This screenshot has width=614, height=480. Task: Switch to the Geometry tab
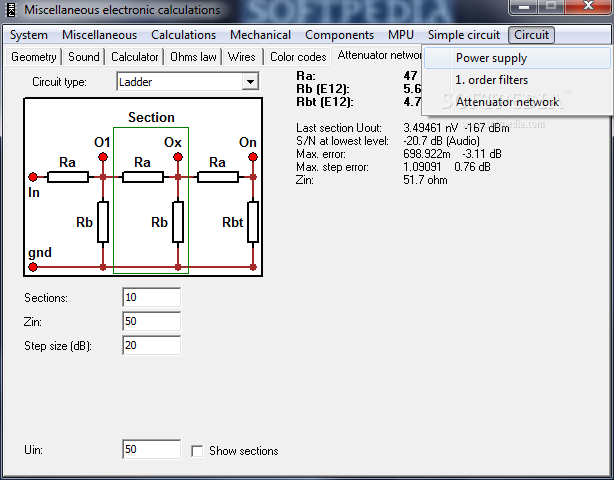pyautogui.click(x=34, y=57)
